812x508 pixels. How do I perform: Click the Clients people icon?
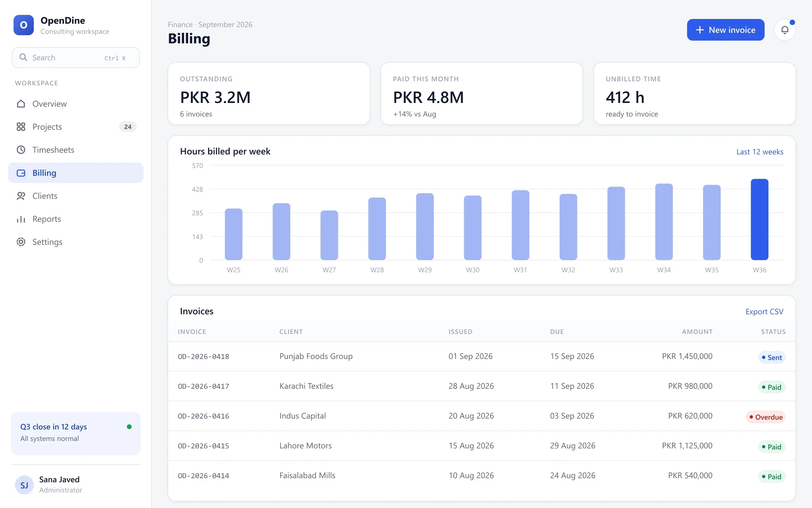pos(21,196)
